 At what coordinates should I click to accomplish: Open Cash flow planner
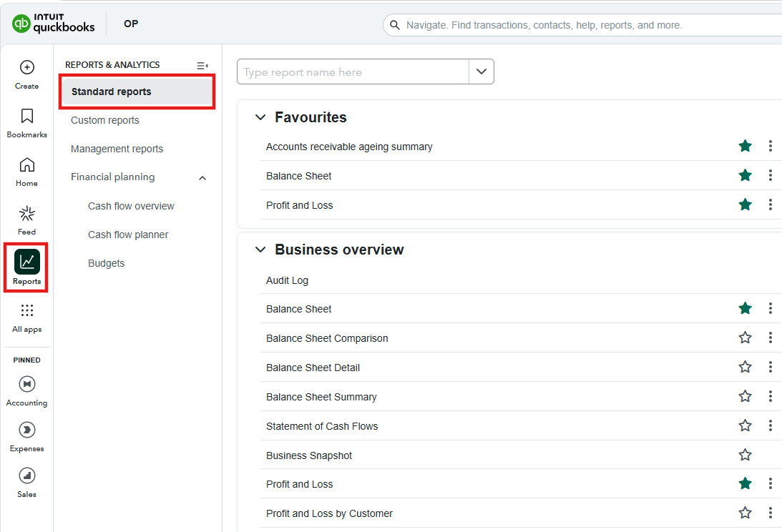128,235
